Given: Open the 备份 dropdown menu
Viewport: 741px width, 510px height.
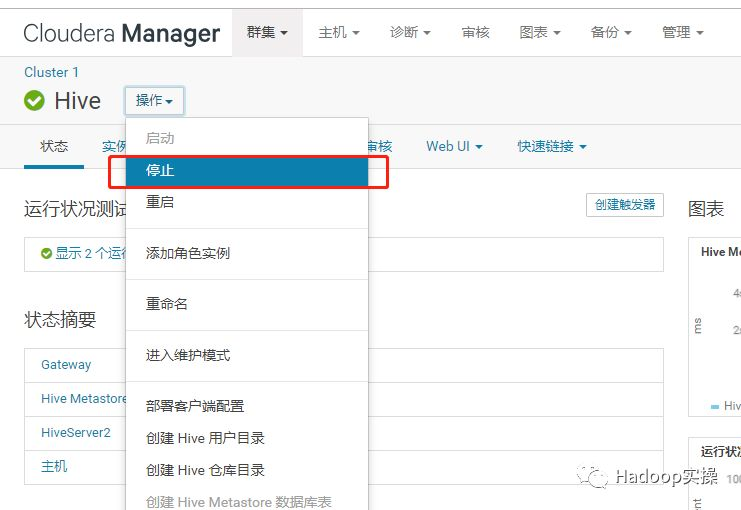Looking at the screenshot, I should (x=611, y=33).
